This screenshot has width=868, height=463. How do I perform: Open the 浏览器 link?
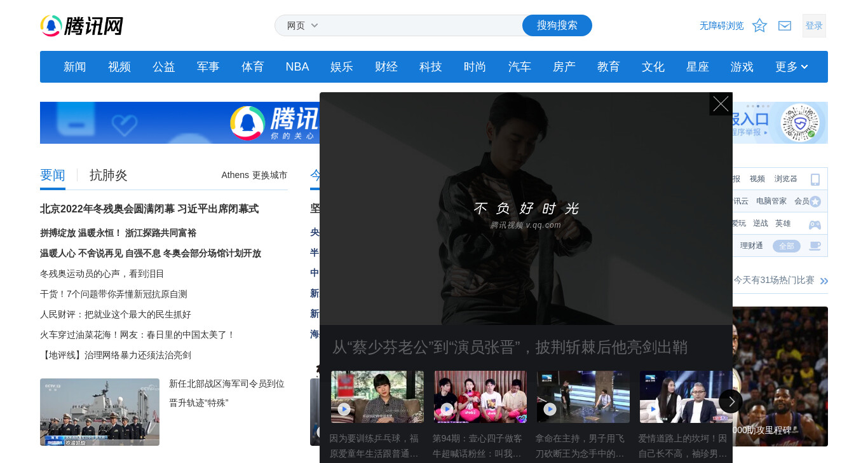coord(786,179)
